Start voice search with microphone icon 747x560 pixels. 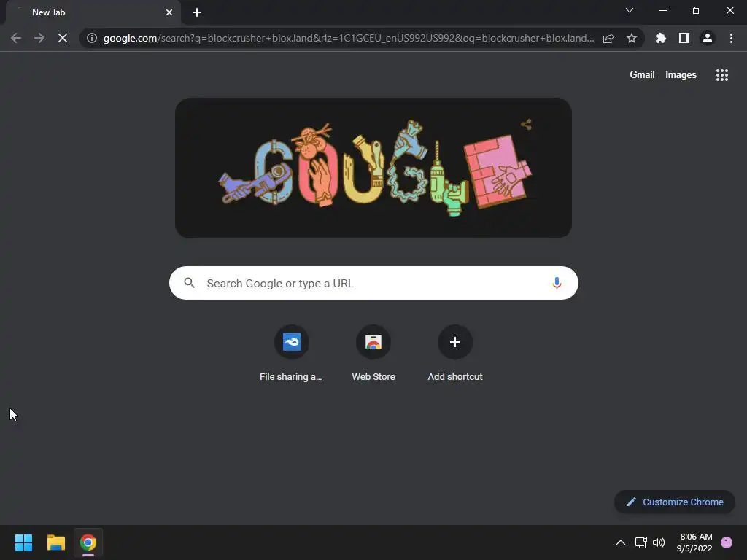[557, 284]
